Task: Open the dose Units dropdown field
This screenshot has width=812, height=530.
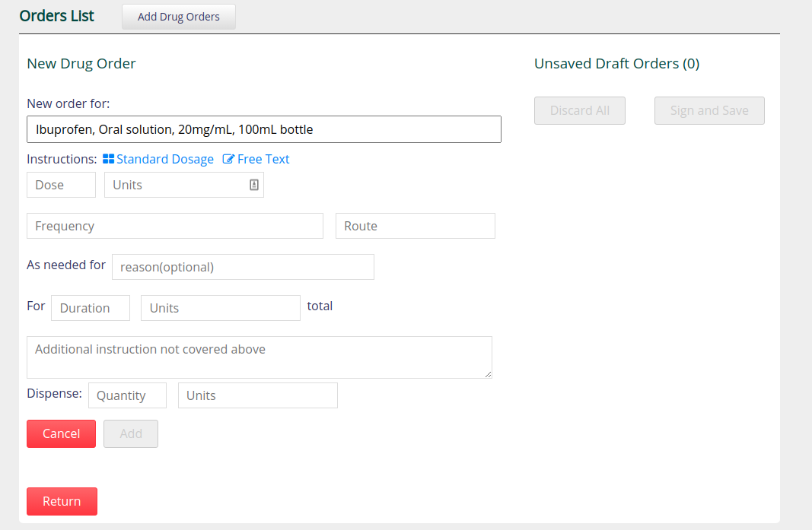Action: pos(184,185)
